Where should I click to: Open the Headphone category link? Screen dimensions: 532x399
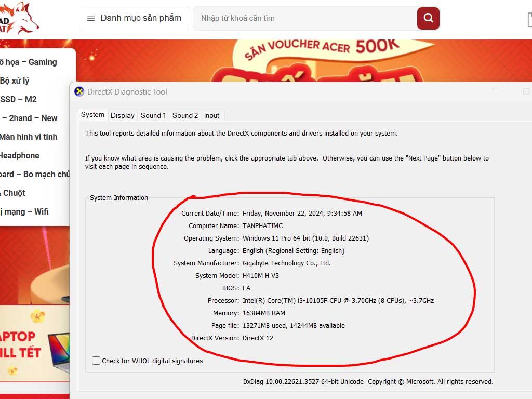click(19, 155)
